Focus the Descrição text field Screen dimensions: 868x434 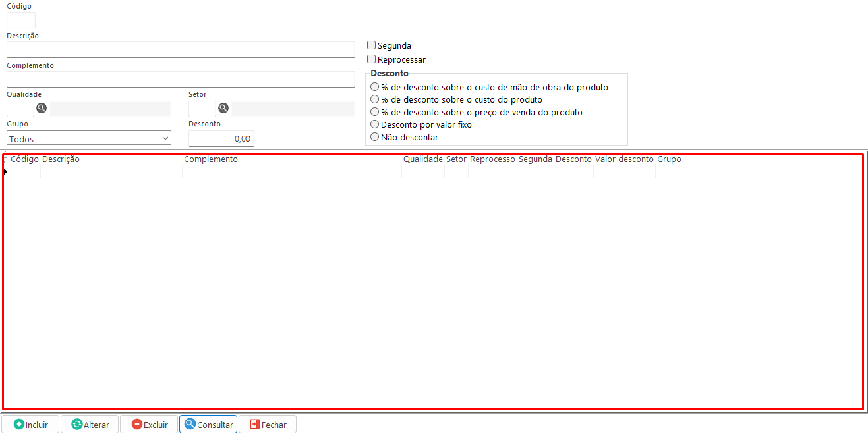pos(181,50)
